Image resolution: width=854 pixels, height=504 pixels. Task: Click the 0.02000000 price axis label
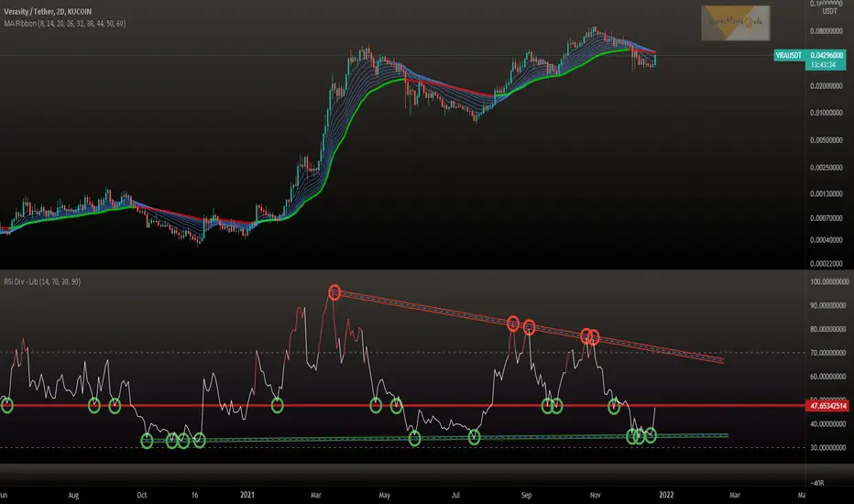pos(827,86)
